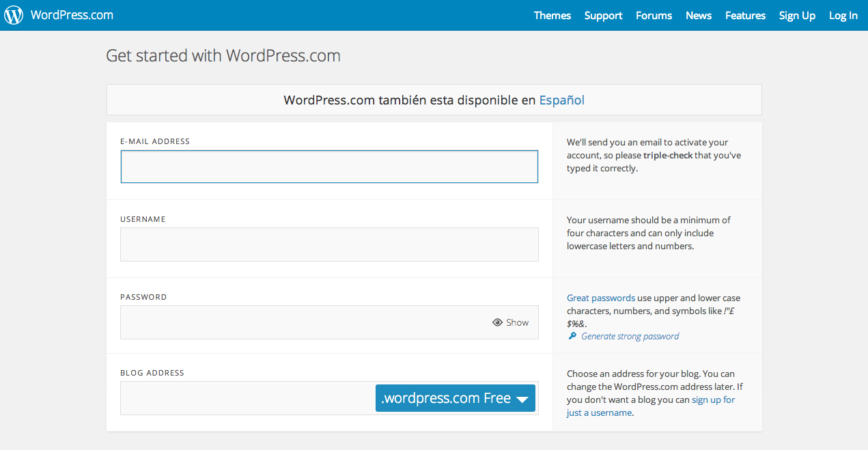Switch language via the Español link
The height and width of the screenshot is (450, 868).
(x=561, y=100)
